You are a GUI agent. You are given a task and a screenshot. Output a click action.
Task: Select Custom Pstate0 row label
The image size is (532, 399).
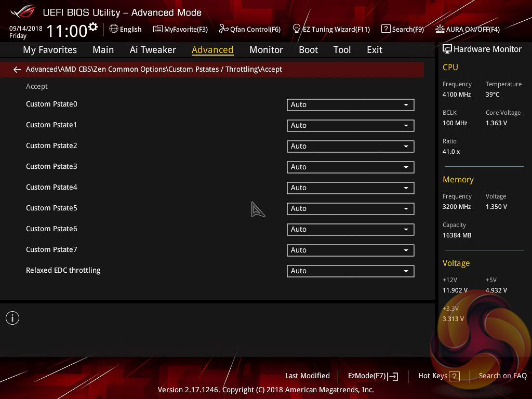[51, 104]
